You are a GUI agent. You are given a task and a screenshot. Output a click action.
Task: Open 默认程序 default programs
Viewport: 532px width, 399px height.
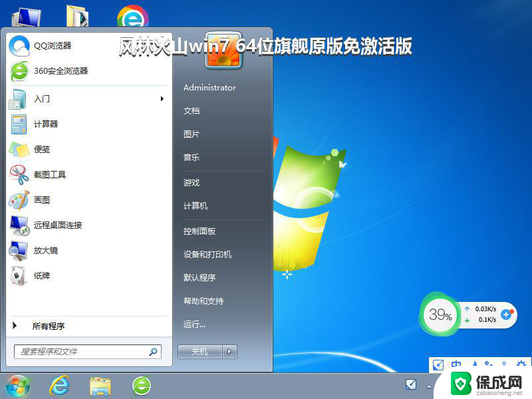pyautogui.click(x=199, y=278)
